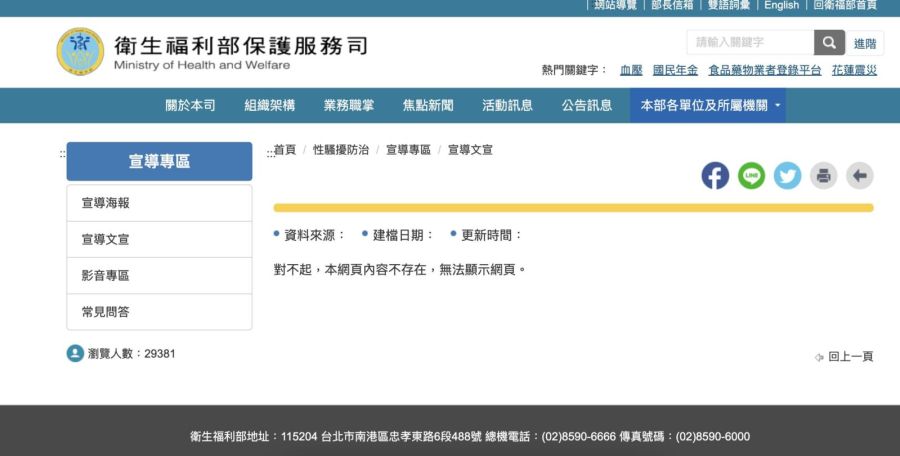Click the 資料來源 label
The height and width of the screenshot is (456, 900).
[315, 235]
